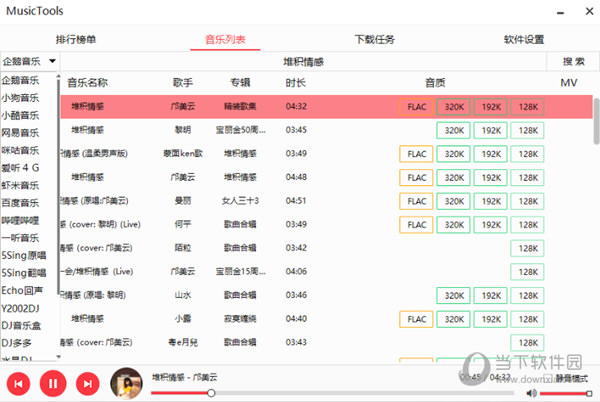
Task: Choose 320K for the 小露 04:40 song
Action: coord(453,319)
